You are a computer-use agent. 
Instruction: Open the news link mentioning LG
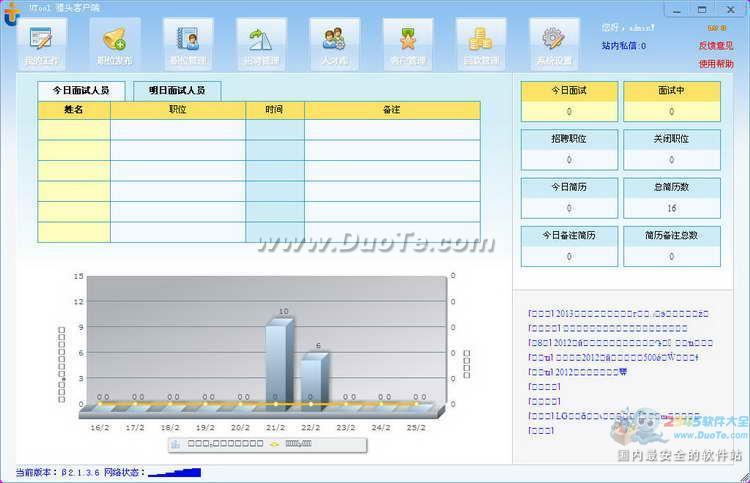pos(614,416)
